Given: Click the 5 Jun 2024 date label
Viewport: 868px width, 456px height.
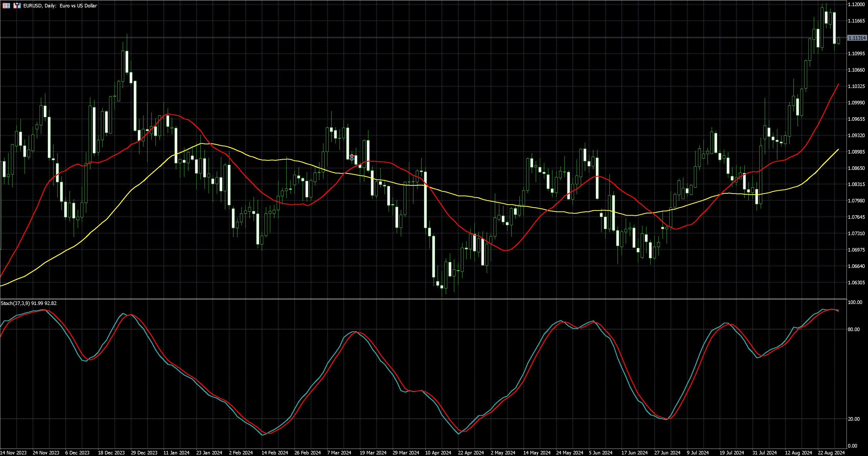Looking at the screenshot, I should pos(600,453).
